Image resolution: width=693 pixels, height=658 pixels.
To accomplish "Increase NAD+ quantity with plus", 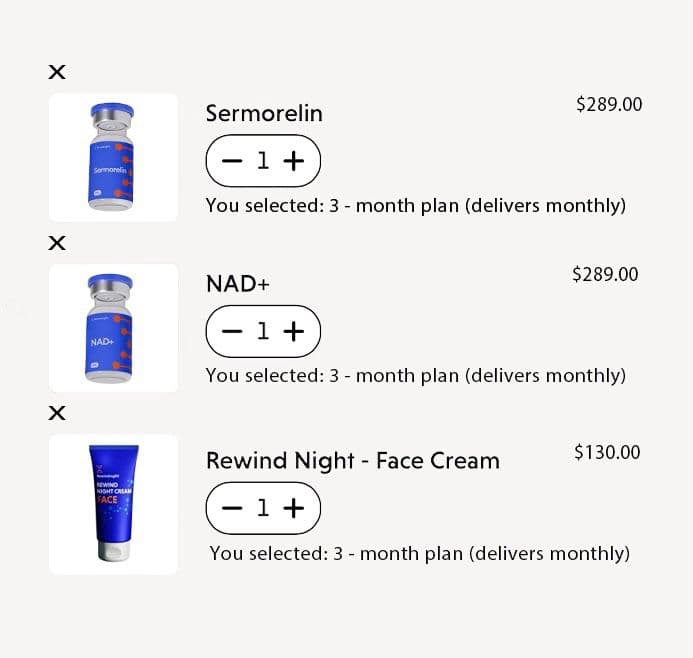I will 293,332.
